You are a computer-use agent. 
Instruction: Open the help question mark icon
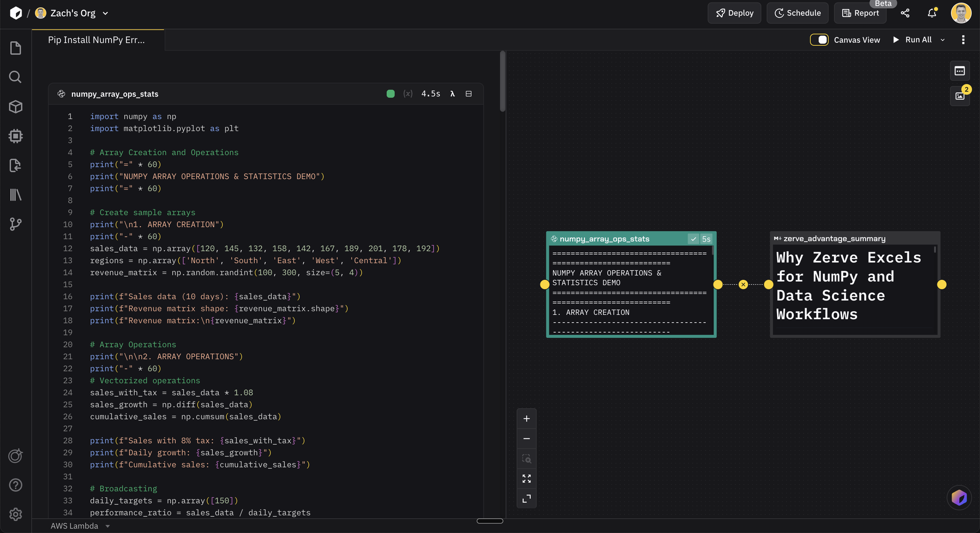(16, 485)
